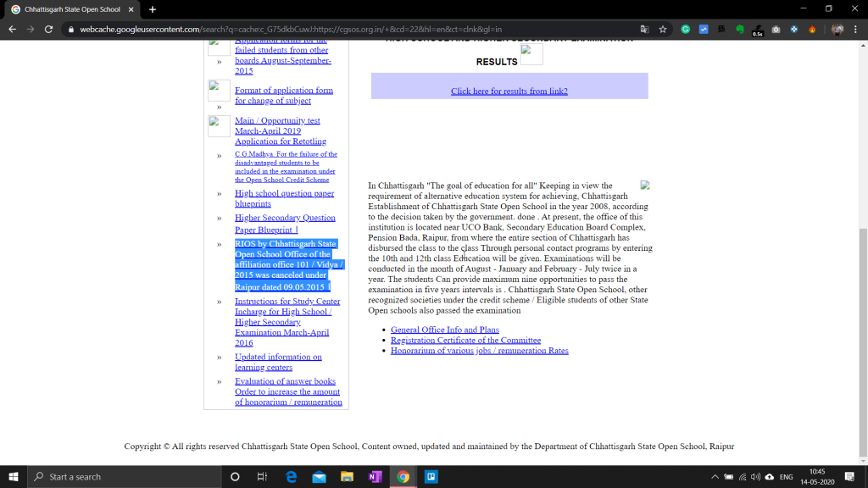Open High school question paper blueprints
The height and width of the screenshot is (488, 868).
tap(284, 198)
